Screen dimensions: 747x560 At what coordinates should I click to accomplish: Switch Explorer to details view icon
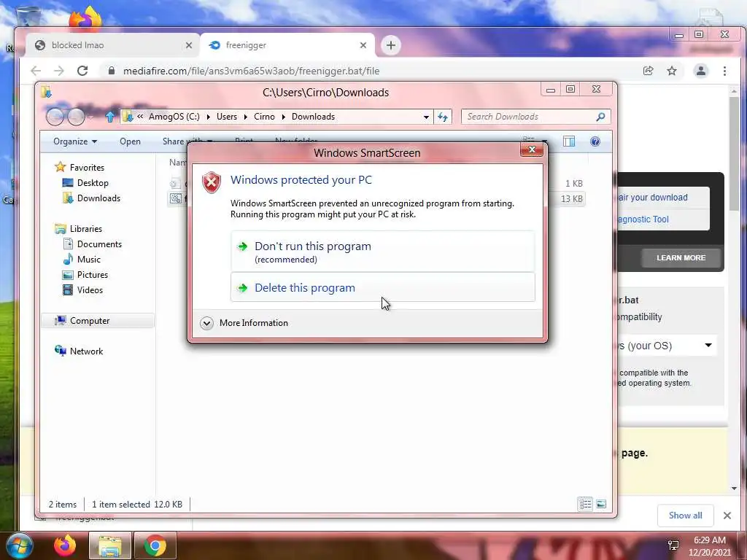(585, 504)
